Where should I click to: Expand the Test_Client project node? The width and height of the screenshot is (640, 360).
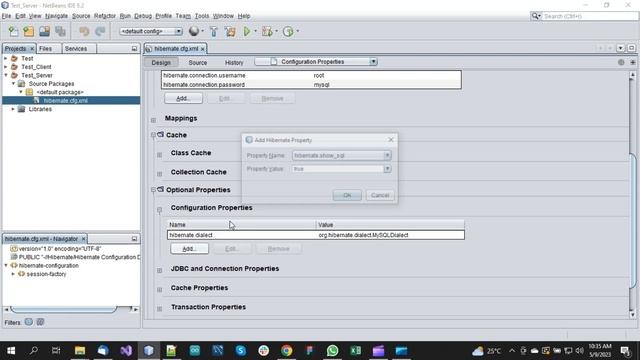pos(6,67)
